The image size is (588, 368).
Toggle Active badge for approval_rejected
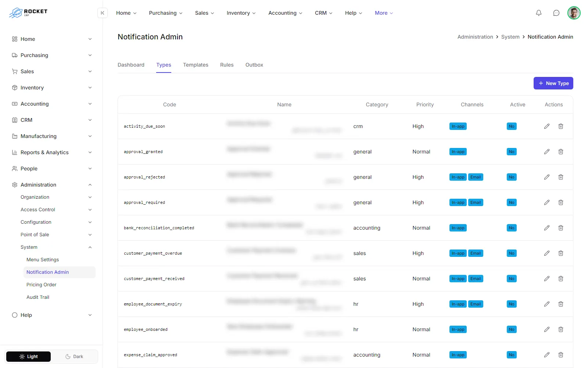pyautogui.click(x=512, y=177)
